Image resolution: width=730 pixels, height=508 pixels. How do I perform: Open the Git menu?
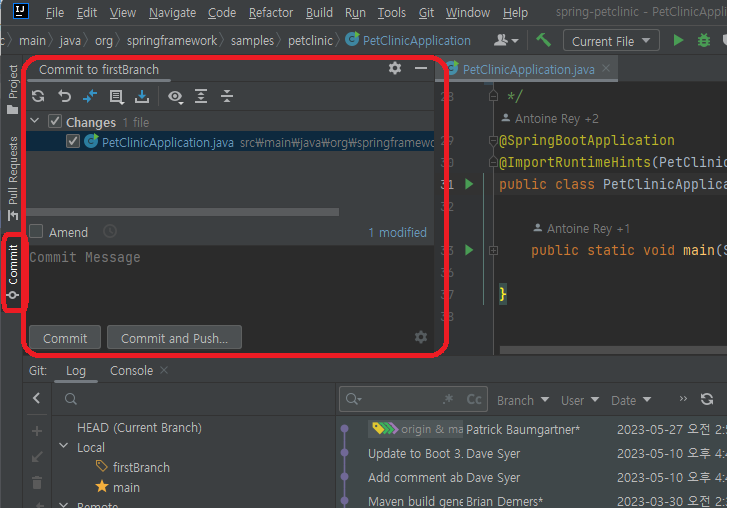(426, 13)
